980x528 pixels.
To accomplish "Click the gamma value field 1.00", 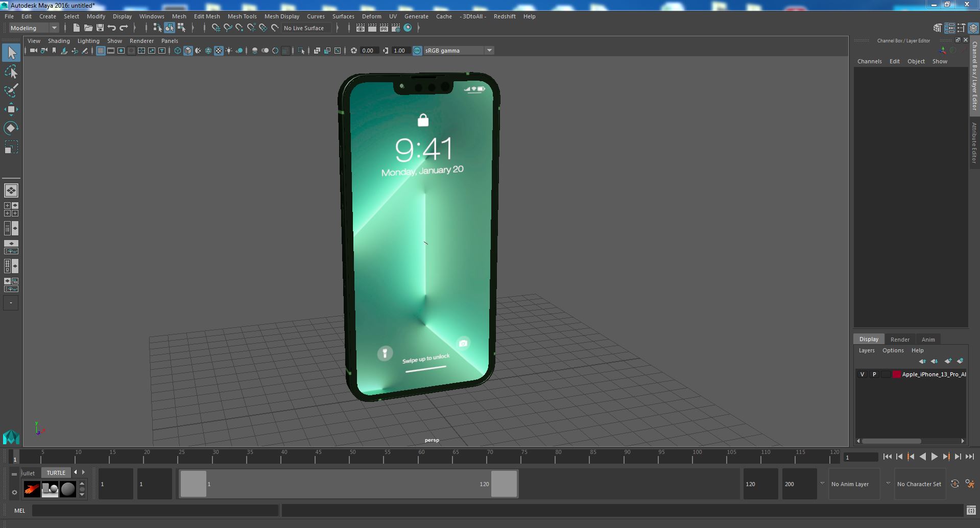I will (400, 51).
